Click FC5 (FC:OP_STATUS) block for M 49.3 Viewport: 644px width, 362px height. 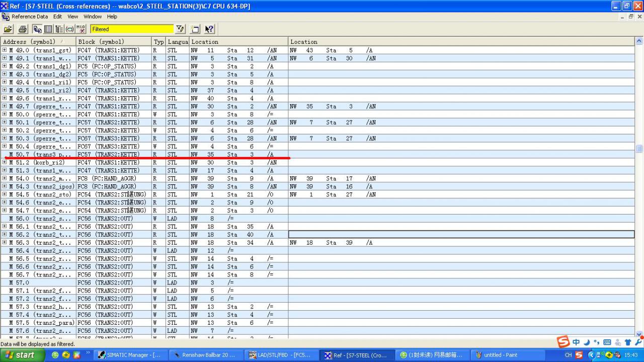[114, 75]
